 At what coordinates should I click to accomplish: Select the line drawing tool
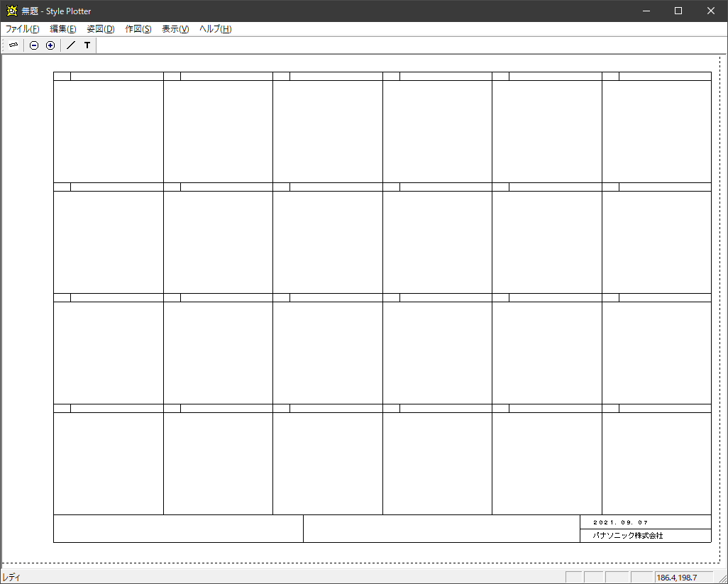[70, 45]
